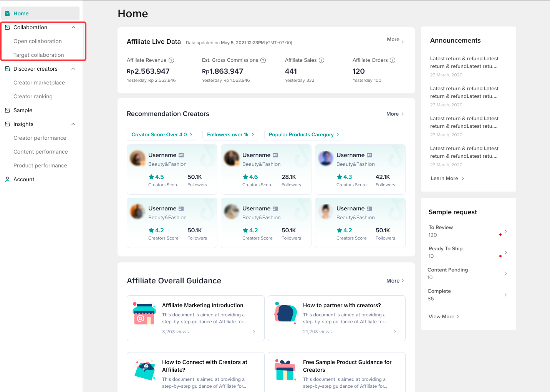Collapse the Discover creators section

pyautogui.click(x=73, y=69)
